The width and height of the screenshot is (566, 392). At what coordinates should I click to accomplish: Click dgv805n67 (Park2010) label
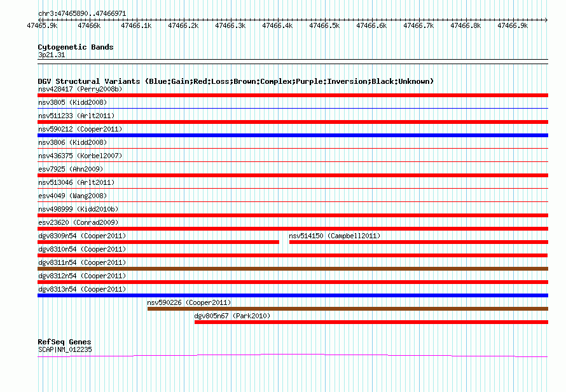coord(232,316)
